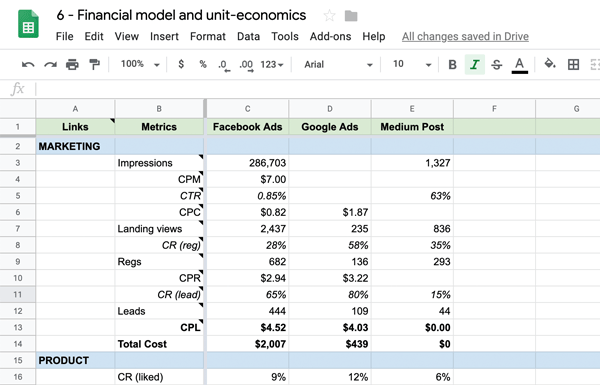Star this spreadsheet document
The image size is (600, 385).
pyautogui.click(x=329, y=16)
